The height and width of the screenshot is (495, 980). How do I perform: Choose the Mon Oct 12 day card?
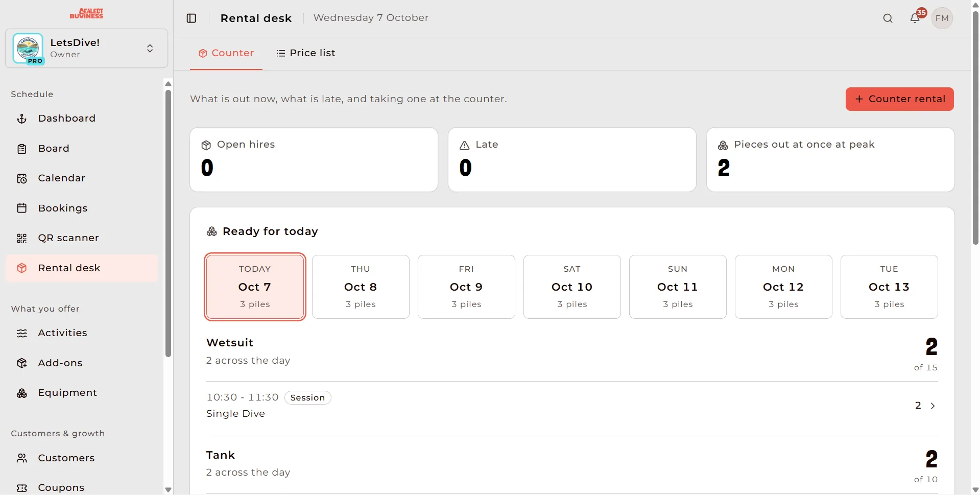783,287
